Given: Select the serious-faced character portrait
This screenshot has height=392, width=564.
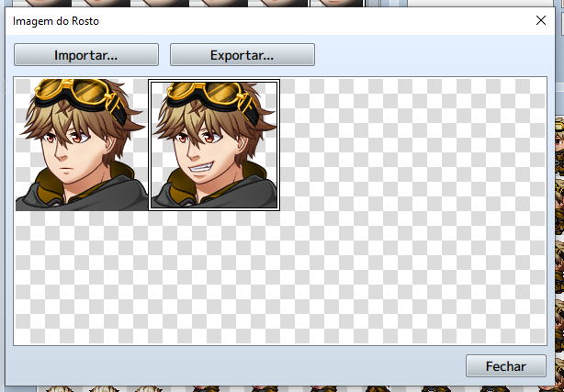Looking at the screenshot, I should [x=81, y=144].
